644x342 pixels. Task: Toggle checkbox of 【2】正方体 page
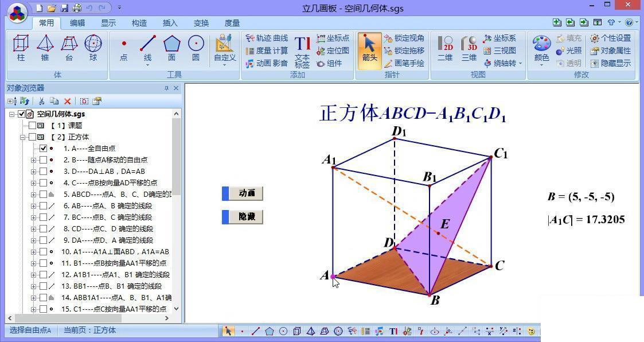pos(32,137)
